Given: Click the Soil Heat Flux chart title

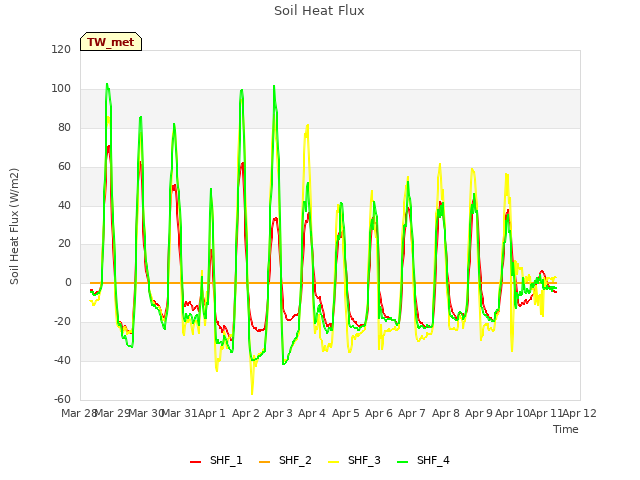Looking at the screenshot, I should pos(319,11).
